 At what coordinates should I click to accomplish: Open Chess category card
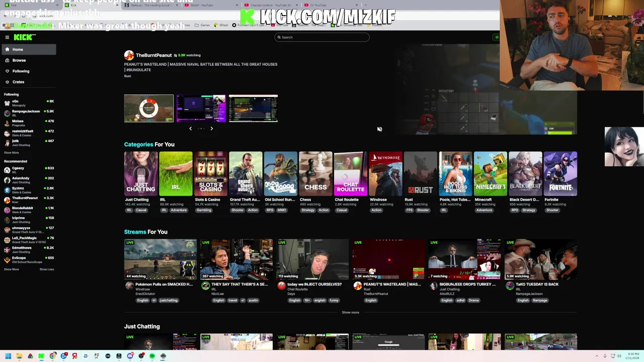tap(315, 173)
